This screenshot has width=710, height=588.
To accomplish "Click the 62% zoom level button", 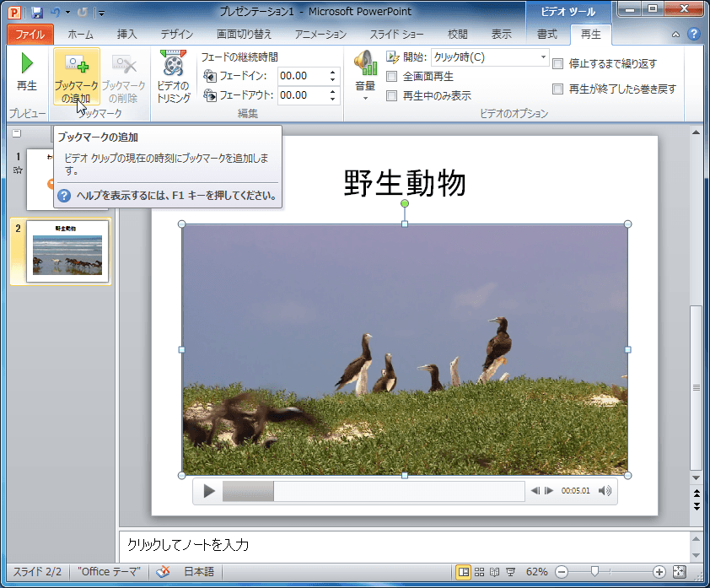I will coord(536,572).
